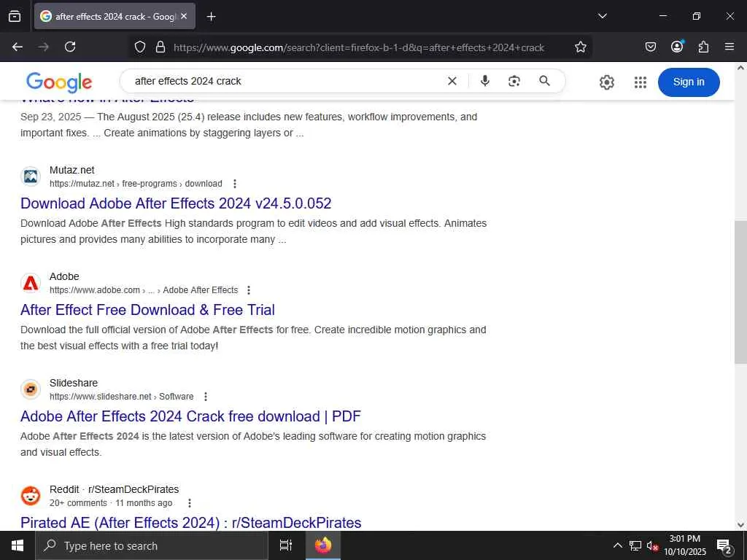
Task: Save page to Pocket
Action: [650, 47]
